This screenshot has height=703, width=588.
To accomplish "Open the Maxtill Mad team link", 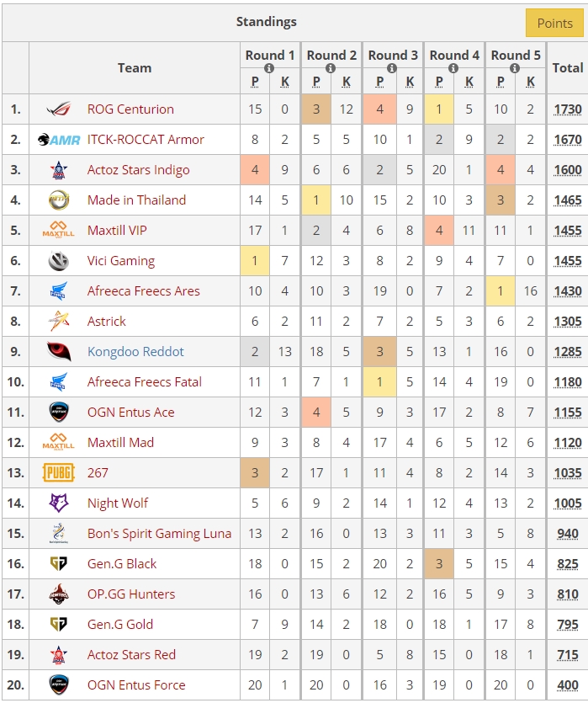I will tap(120, 442).
